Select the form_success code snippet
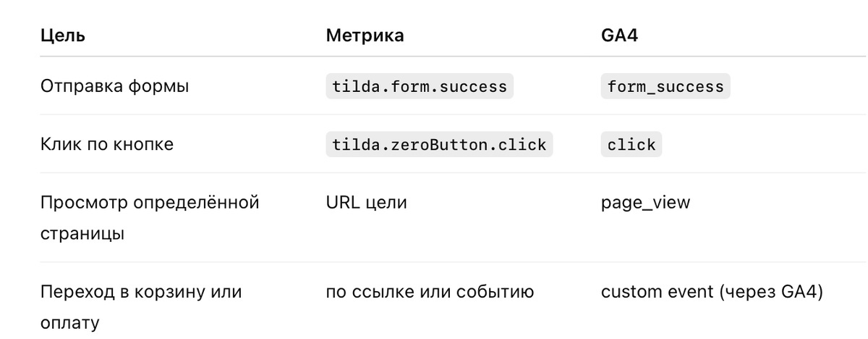Viewport: 868px width, 339px height. tap(665, 87)
